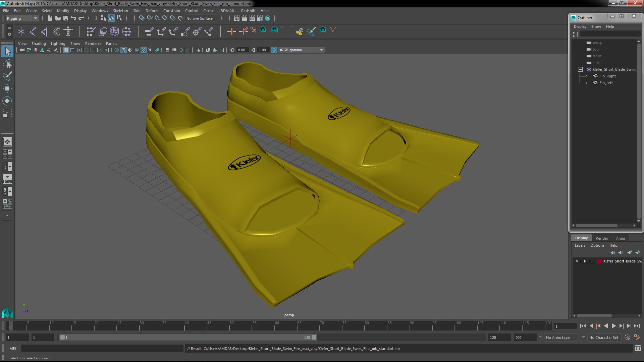Save the scene with the floppy disk icon
Screen dimensions: 644x362
pos(66,18)
